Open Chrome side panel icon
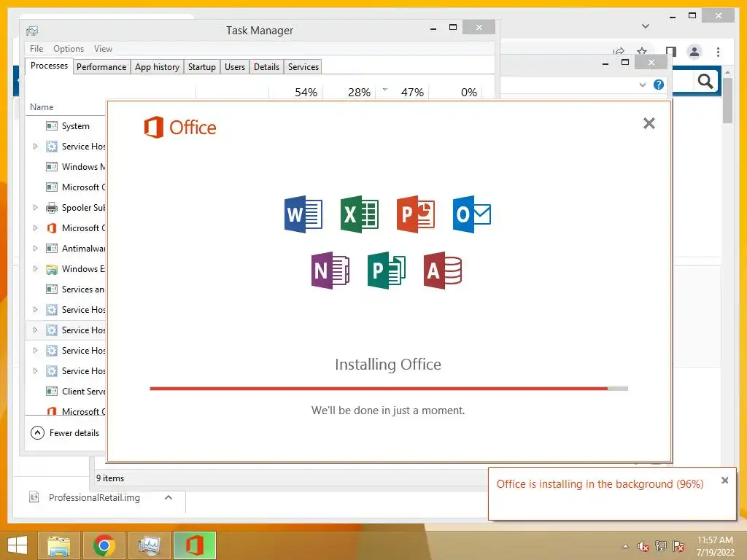Viewport: 747px width, 560px height. tap(671, 51)
